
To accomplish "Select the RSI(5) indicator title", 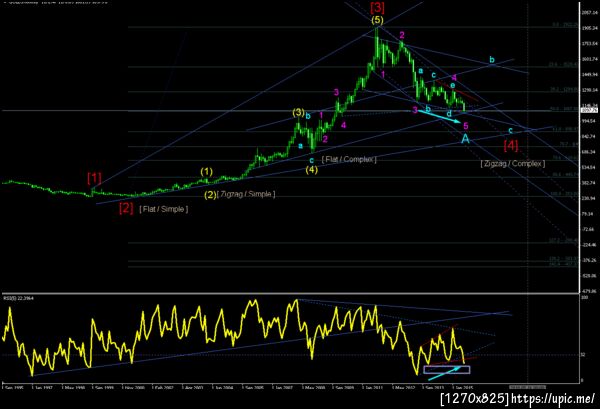I will pyautogui.click(x=18, y=298).
